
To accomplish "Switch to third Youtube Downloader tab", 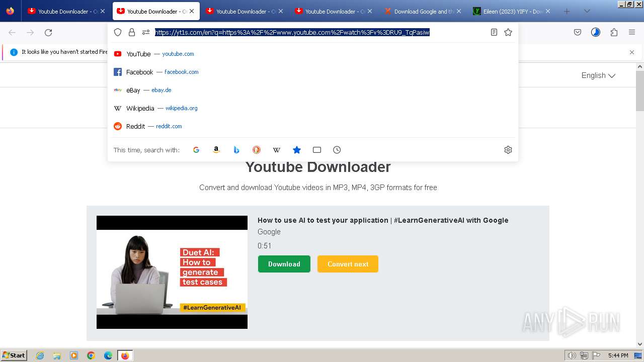I will tap(245, 11).
